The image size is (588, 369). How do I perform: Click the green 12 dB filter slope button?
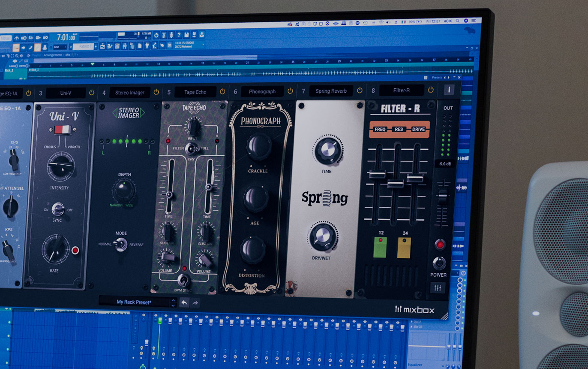[x=380, y=248]
